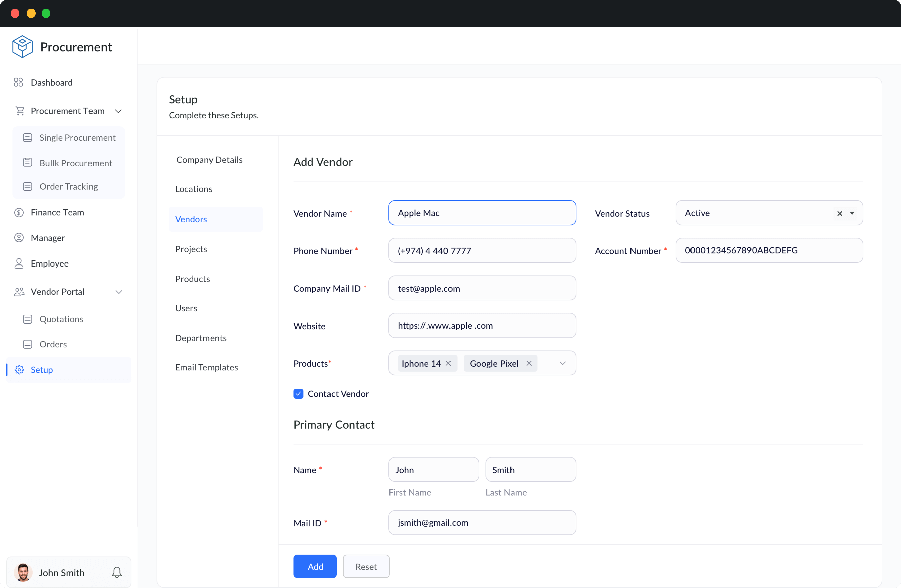Uncheck the Contact Vendor checkbox
The height and width of the screenshot is (588, 901).
298,393
